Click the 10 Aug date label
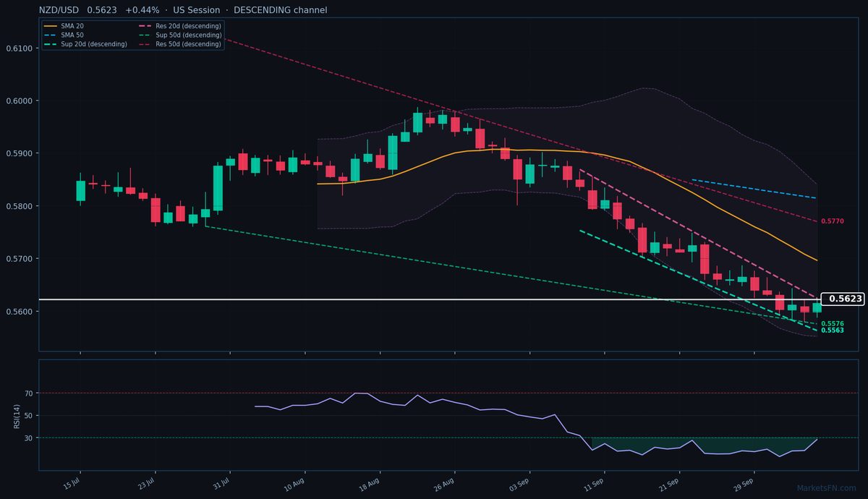 pyautogui.click(x=296, y=484)
